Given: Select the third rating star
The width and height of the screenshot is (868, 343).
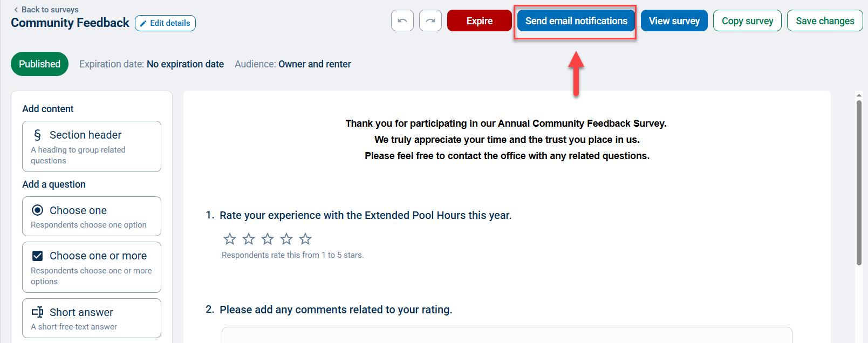Looking at the screenshot, I should pyautogui.click(x=268, y=239).
